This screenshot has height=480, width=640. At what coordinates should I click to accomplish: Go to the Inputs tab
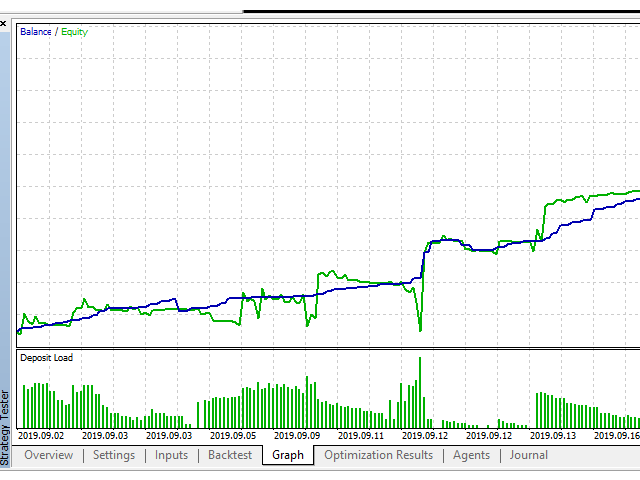click(171, 455)
